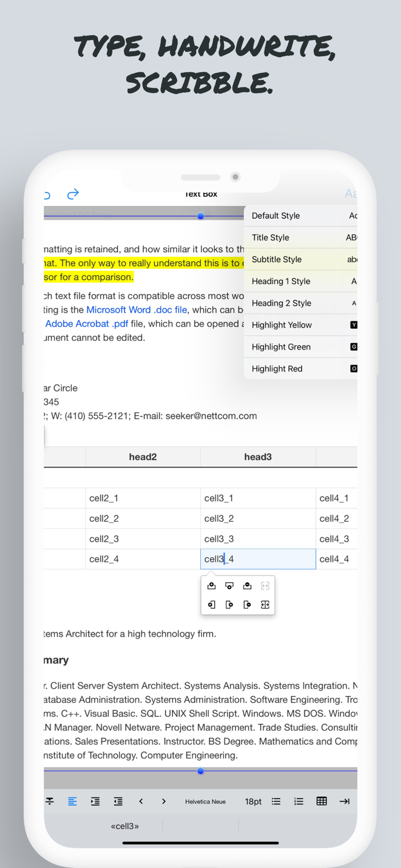The image size is (401, 868).
Task: Insert bulleted list icon
Action: coord(276,801)
